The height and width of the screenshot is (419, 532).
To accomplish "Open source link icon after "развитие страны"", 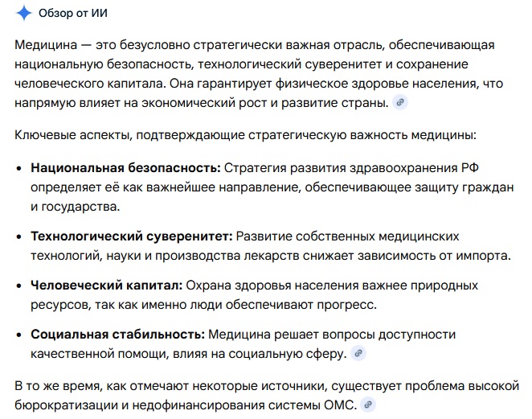I will pos(401,102).
